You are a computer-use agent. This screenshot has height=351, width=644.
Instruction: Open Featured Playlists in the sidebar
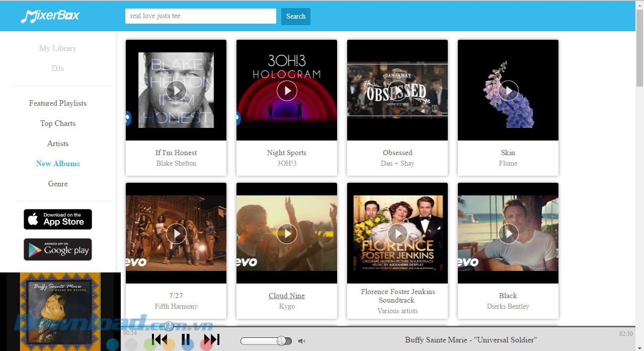pos(58,103)
